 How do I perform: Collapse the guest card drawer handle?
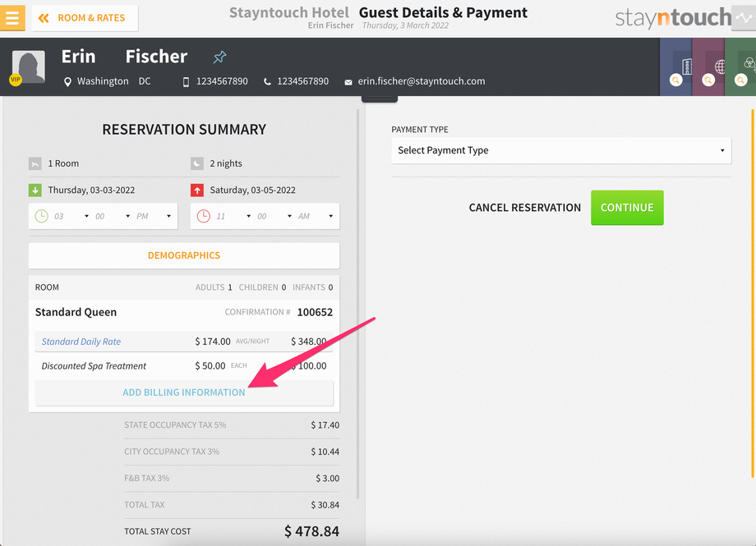click(x=380, y=99)
